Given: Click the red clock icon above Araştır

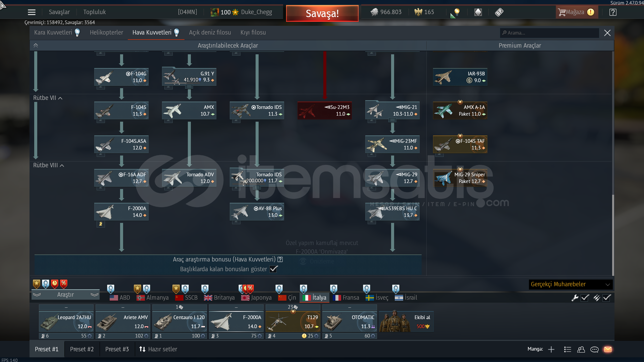Looking at the screenshot, I should tap(55, 284).
